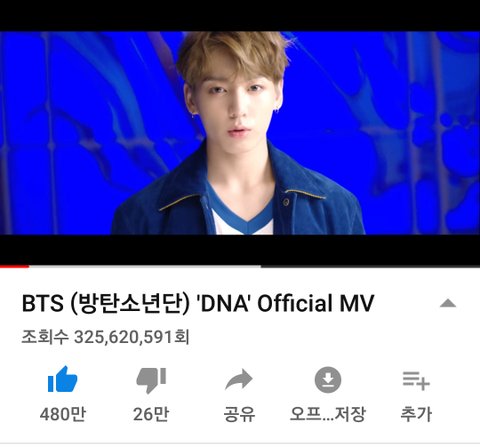
Task: Tap the video frame to show player controls
Action: [240, 133]
